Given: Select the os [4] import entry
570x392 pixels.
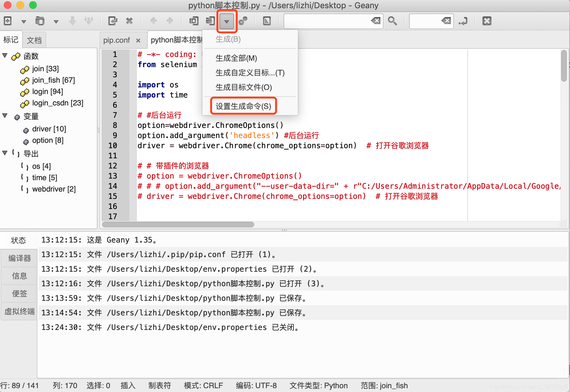Looking at the screenshot, I should pos(41,166).
